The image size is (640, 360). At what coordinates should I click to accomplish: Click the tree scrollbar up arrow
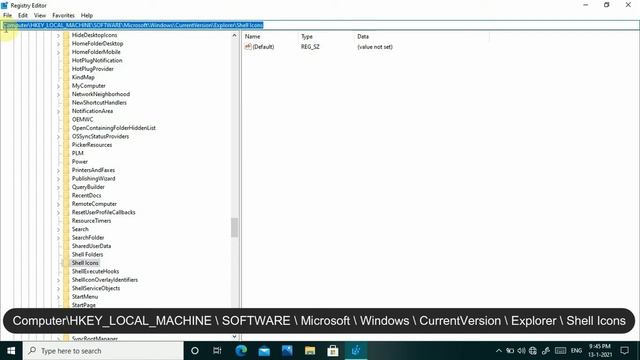[234, 36]
